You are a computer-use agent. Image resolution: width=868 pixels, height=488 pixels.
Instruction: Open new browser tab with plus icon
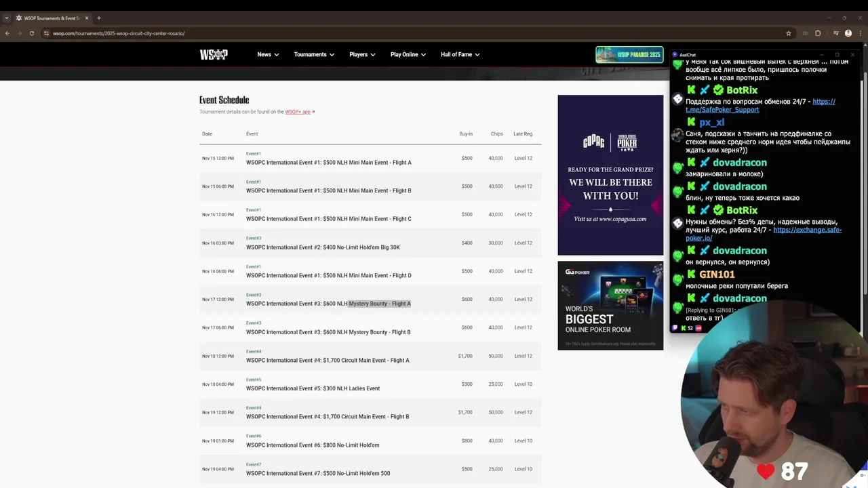[98, 18]
